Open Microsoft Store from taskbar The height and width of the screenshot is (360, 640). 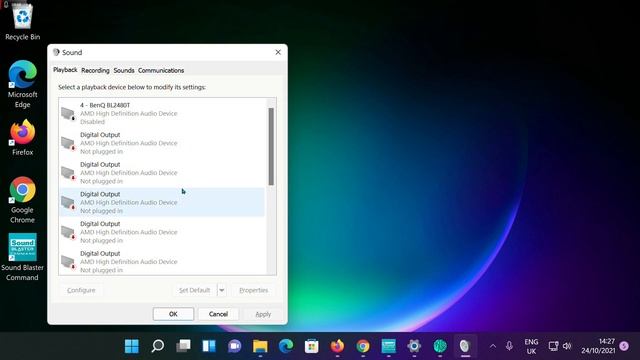tap(311, 346)
